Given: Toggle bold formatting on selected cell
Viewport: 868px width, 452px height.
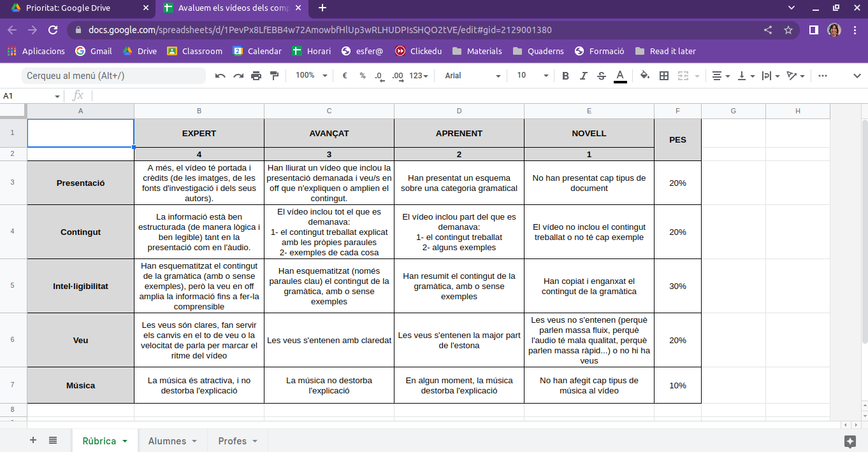Looking at the screenshot, I should [565, 75].
